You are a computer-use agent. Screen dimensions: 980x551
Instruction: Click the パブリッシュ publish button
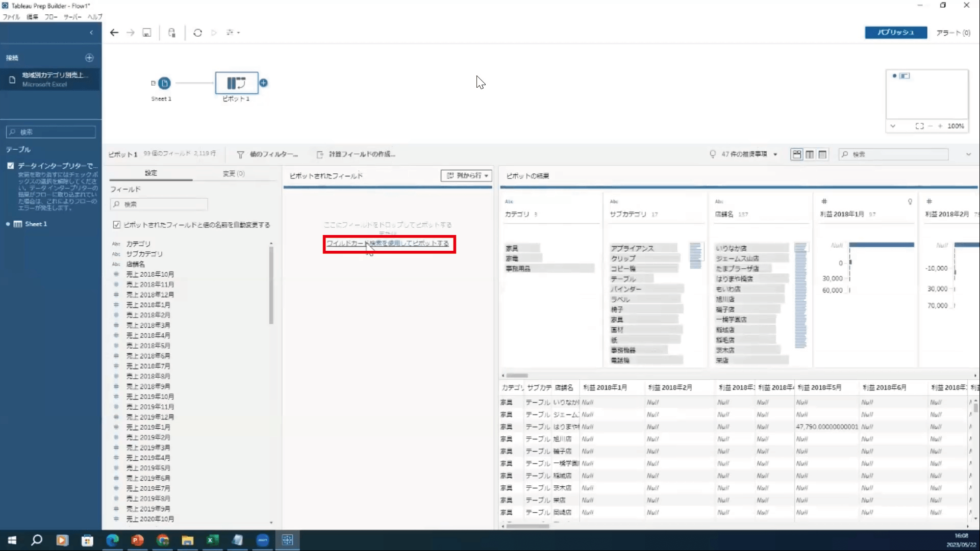click(896, 33)
